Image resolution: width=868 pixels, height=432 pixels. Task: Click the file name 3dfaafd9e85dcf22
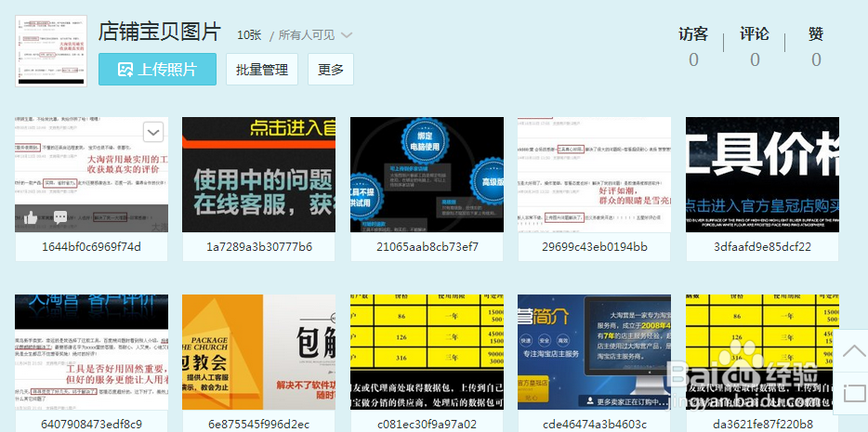click(762, 247)
